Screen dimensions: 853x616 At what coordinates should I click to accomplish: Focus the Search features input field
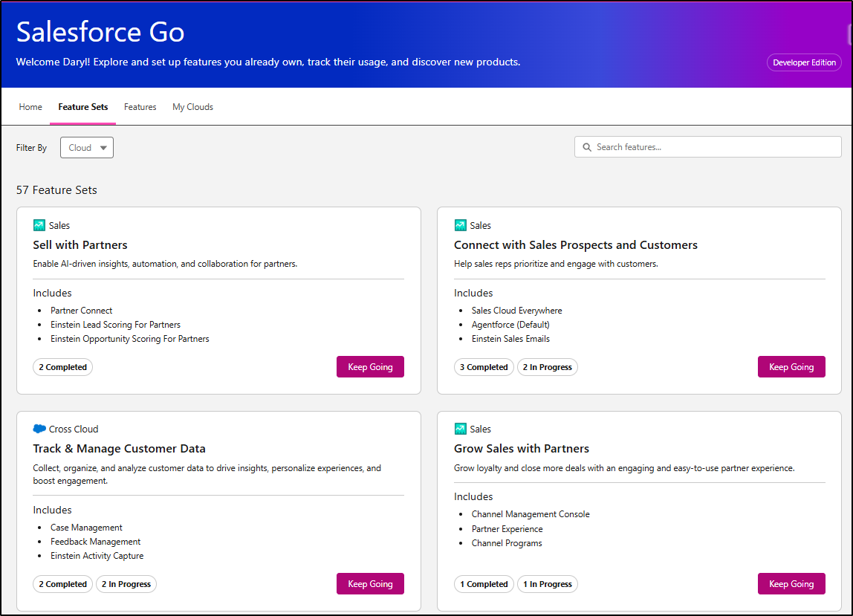coord(713,147)
